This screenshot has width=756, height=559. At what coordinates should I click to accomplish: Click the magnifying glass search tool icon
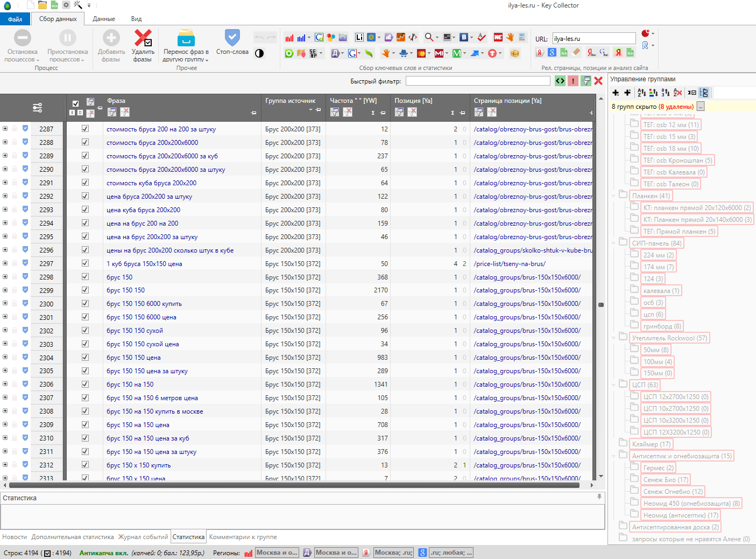tap(429, 37)
